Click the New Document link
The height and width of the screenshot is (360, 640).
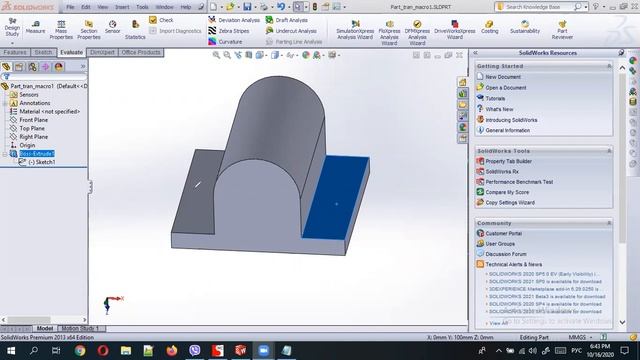tap(503, 77)
